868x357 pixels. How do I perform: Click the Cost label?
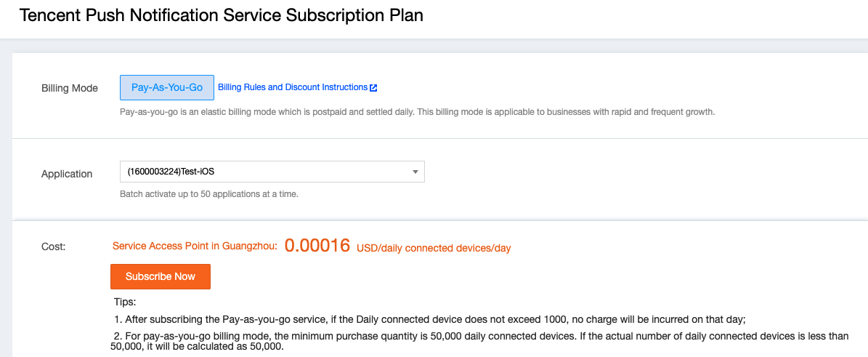[54, 246]
